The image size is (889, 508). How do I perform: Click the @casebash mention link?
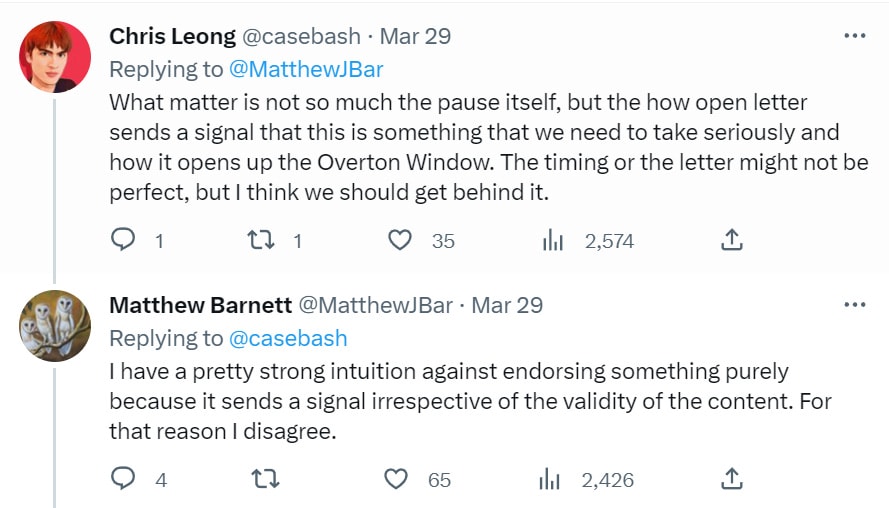coord(288,338)
